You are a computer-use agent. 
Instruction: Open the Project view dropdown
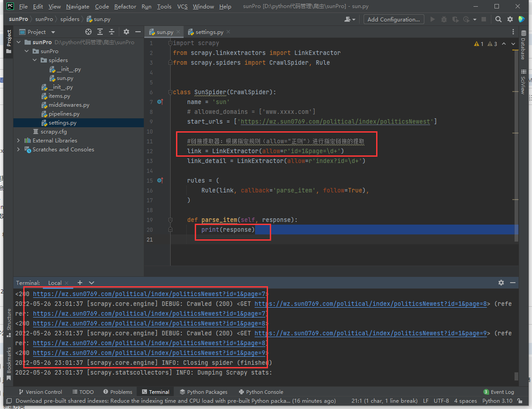click(53, 32)
